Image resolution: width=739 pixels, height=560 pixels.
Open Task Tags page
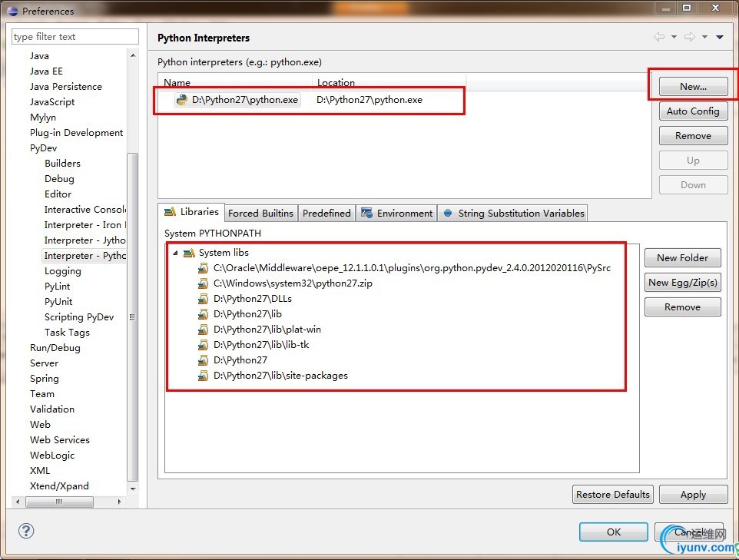(x=67, y=333)
